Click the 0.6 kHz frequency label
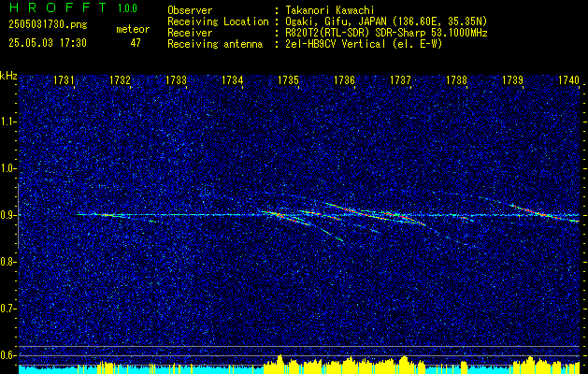The height and width of the screenshot is (374, 588). 8,355
